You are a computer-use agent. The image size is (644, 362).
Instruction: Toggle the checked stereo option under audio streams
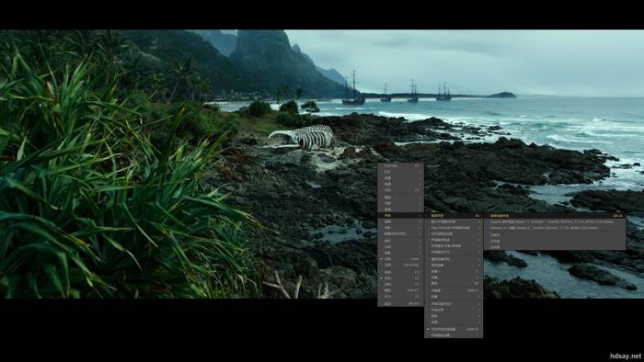click(556, 235)
